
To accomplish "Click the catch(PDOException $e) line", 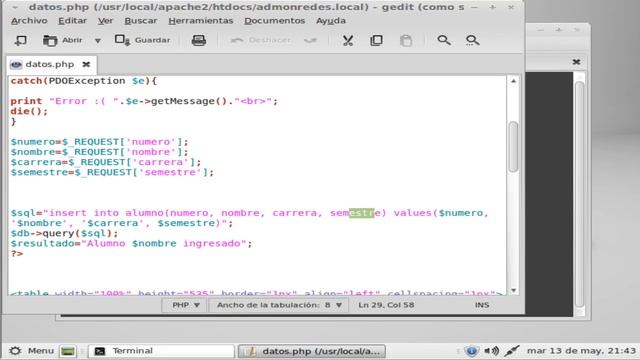I will click(x=84, y=81).
